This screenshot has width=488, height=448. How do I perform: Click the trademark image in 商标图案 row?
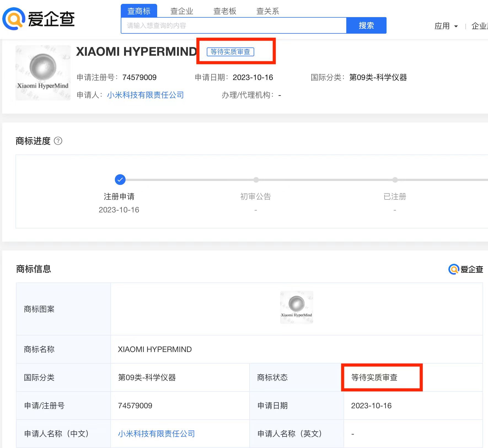pyautogui.click(x=296, y=307)
